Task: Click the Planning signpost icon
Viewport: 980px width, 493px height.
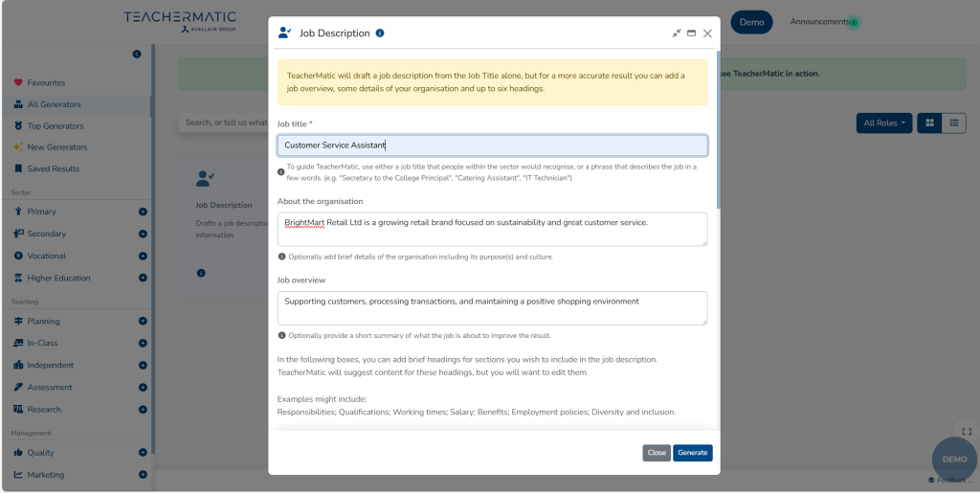Action: 18,321
